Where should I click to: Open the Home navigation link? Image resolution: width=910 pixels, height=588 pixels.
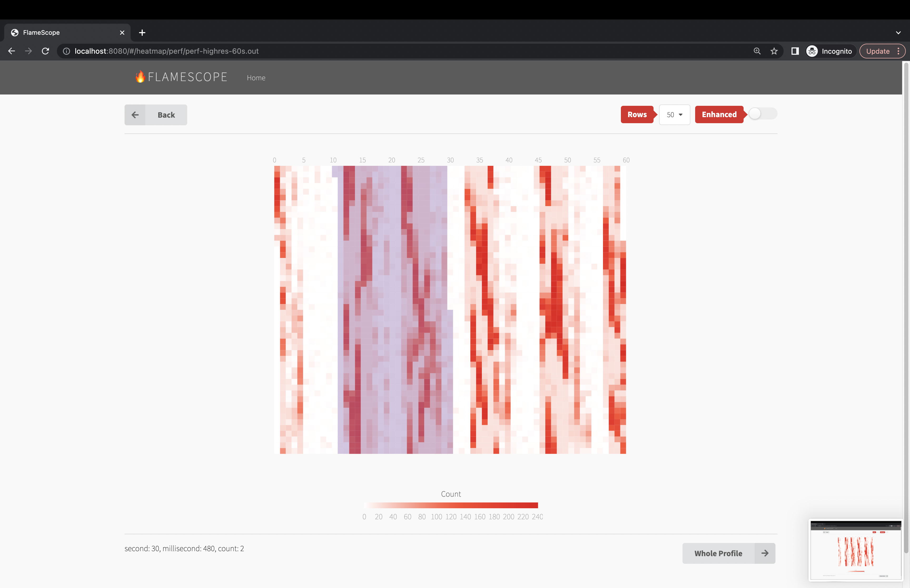[x=256, y=78]
